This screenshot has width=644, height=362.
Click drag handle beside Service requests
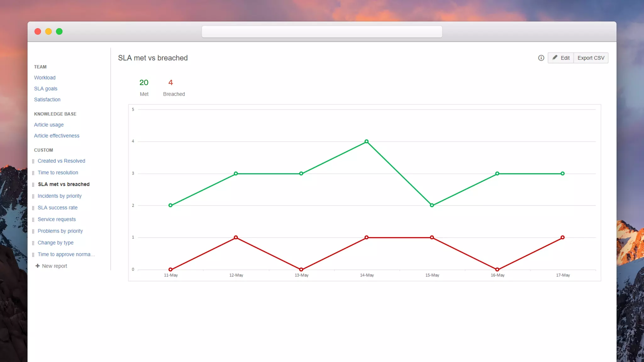point(33,220)
